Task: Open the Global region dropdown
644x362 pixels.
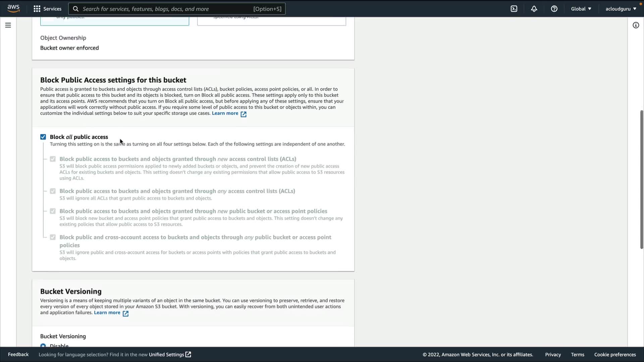Action: (x=581, y=9)
